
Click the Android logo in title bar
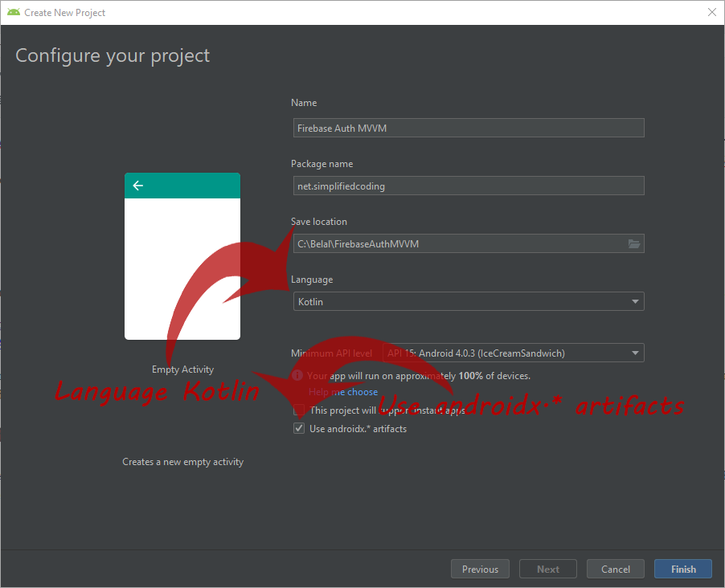pyautogui.click(x=14, y=12)
